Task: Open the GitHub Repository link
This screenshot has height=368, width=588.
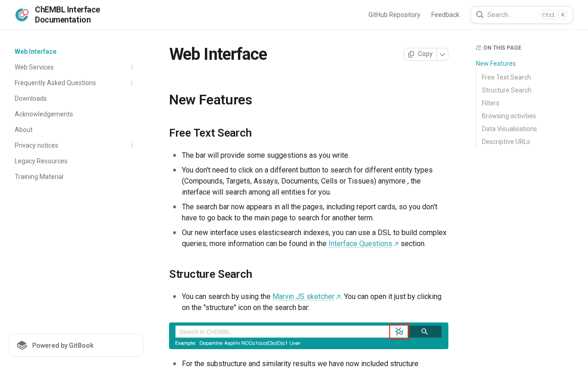Action: coord(394,15)
